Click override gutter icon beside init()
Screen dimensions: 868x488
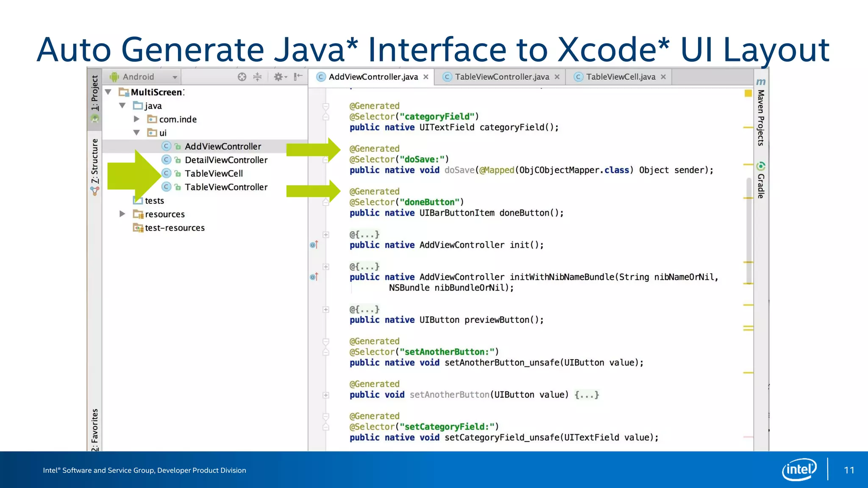tap(314, 245)
